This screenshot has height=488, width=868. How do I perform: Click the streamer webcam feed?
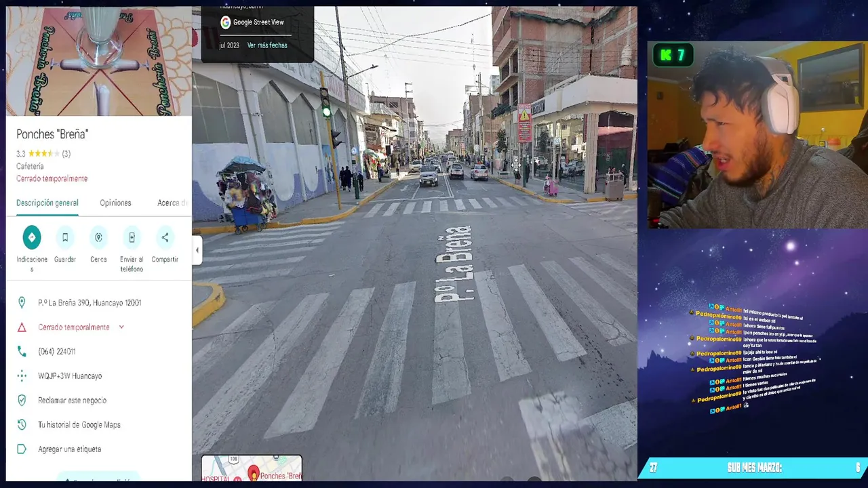[757, 135]
